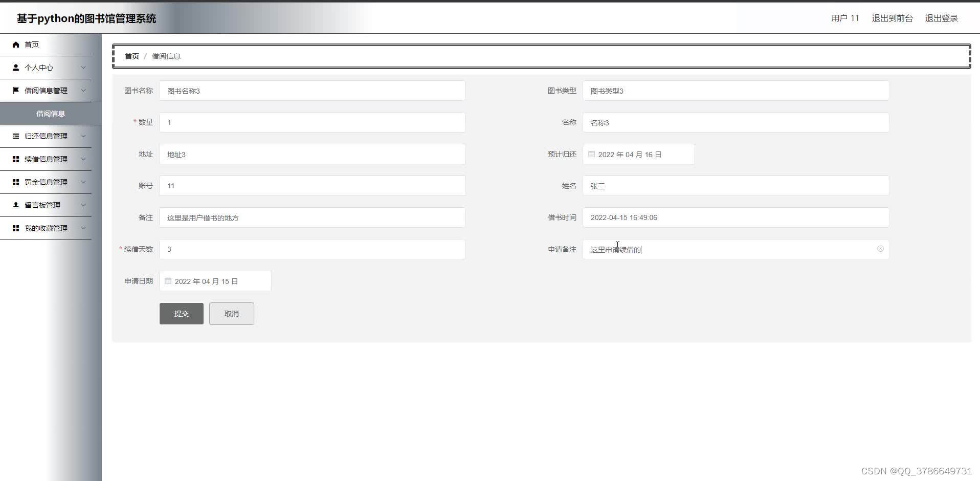
Task: Click the person icon beside 个人中心
Action: (16, 68)
